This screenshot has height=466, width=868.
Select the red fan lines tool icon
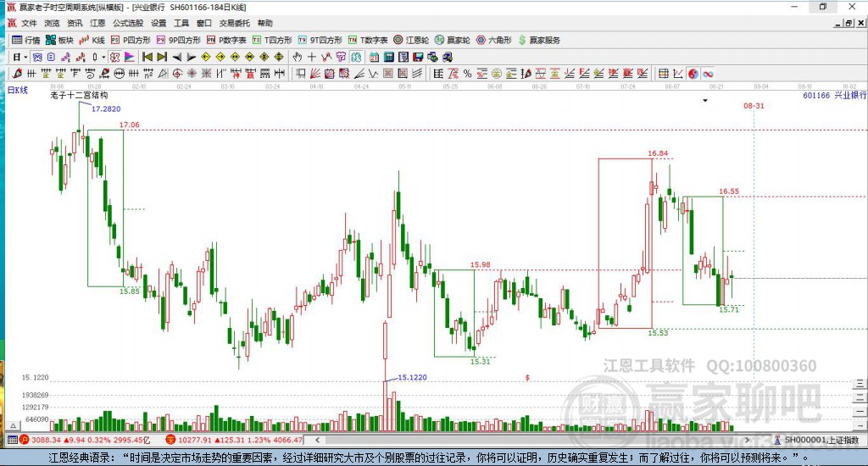coord(315,74)
